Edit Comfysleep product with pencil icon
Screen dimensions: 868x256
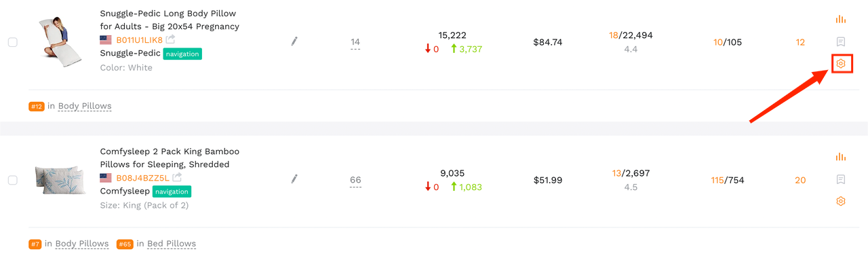point(294,179)
